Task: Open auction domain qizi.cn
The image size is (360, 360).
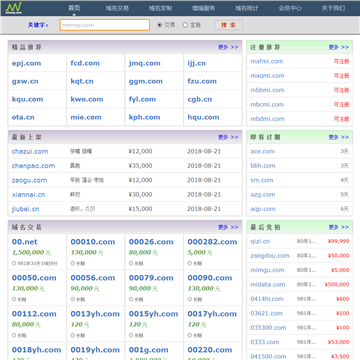Action: pyautogui.click(x=260, y=241)
